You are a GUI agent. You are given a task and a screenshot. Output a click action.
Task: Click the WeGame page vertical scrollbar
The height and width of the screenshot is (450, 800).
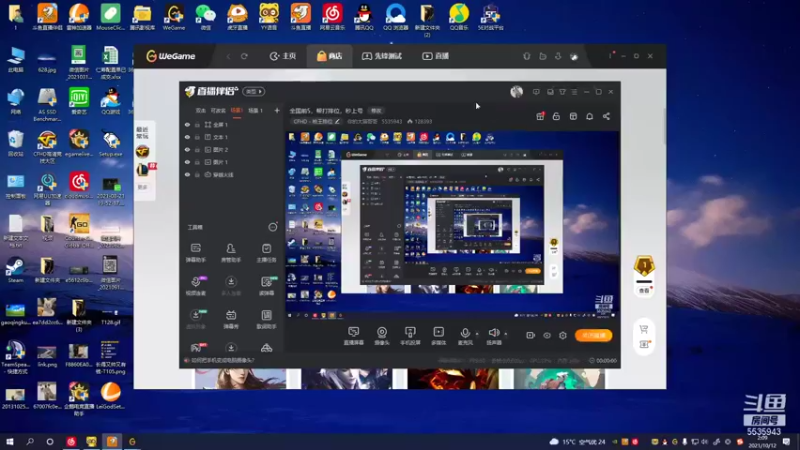pyautogui.click(x=664, y=127)
